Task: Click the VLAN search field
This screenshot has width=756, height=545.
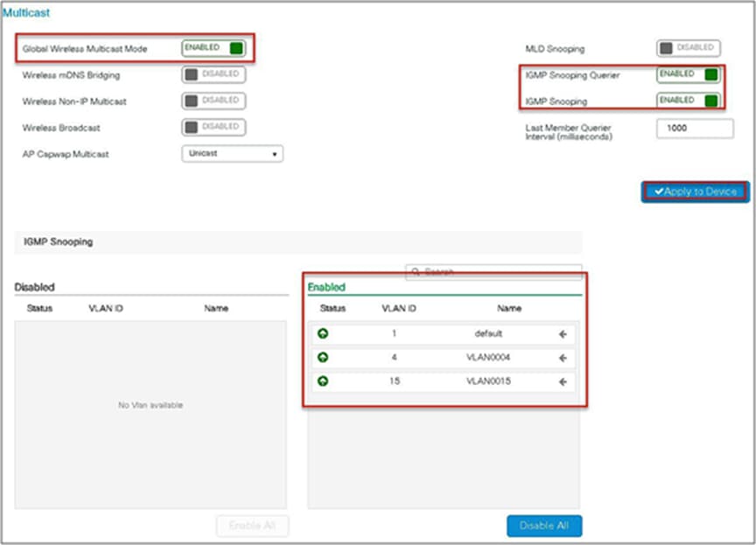Action: tap(493, 272)
